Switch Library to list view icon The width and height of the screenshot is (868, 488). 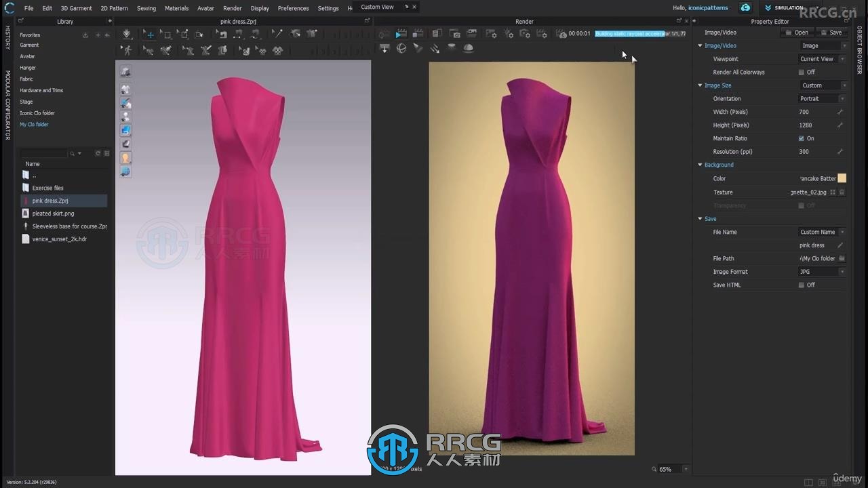(106, 154)
